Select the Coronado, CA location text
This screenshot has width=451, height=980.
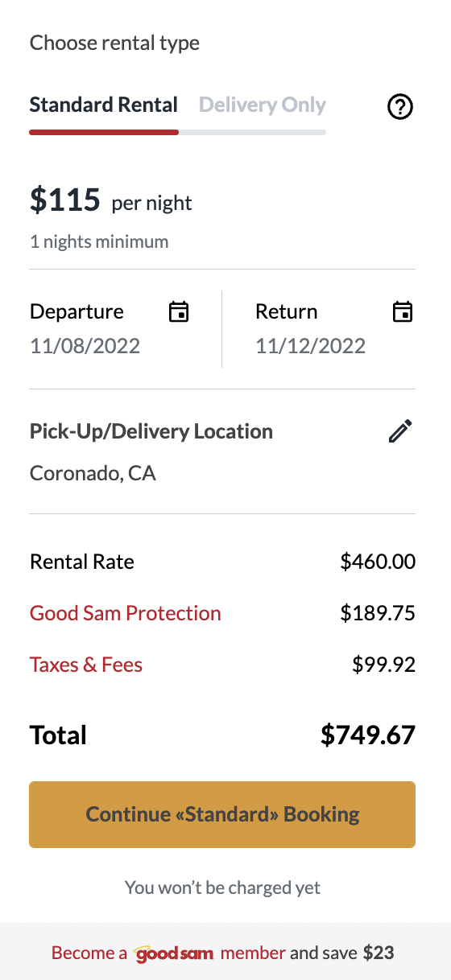93,473
